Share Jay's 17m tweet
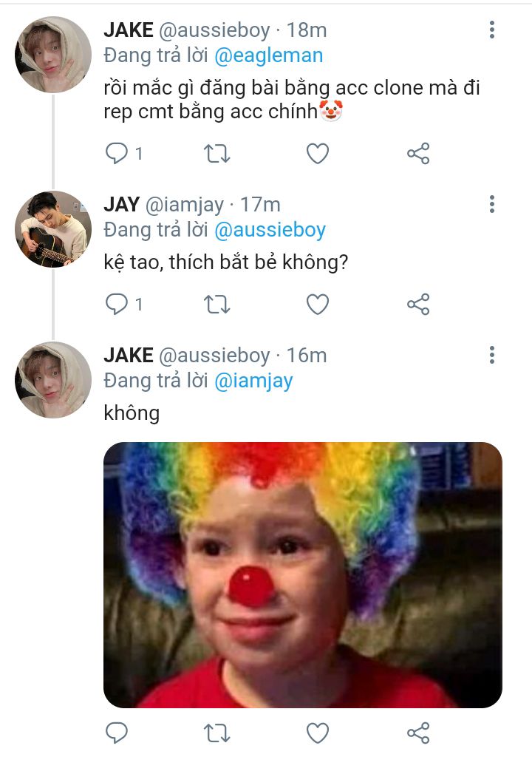Image resolution: width=532 pixels, height=757 pixels. tap(418, 304)
